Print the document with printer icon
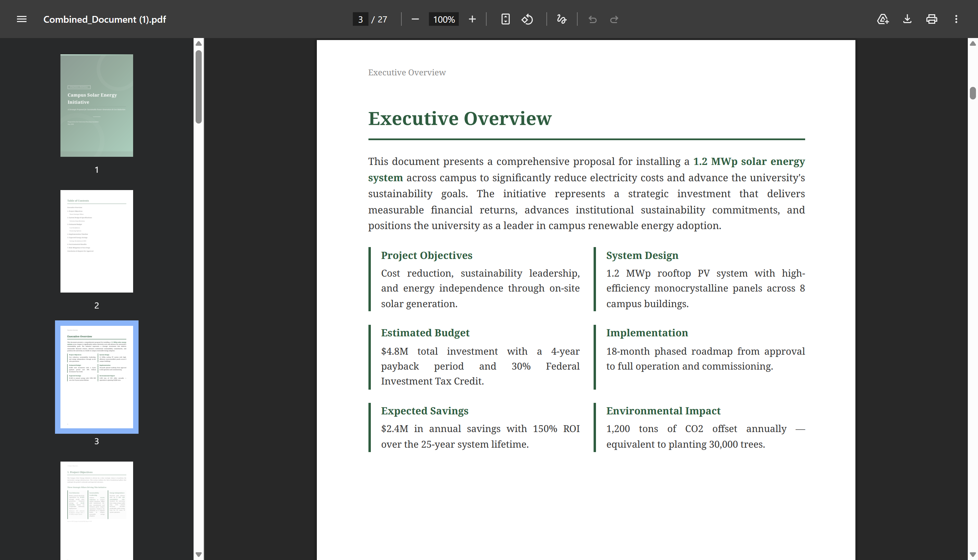Screen dimensions: 978x560 point(931,19)
